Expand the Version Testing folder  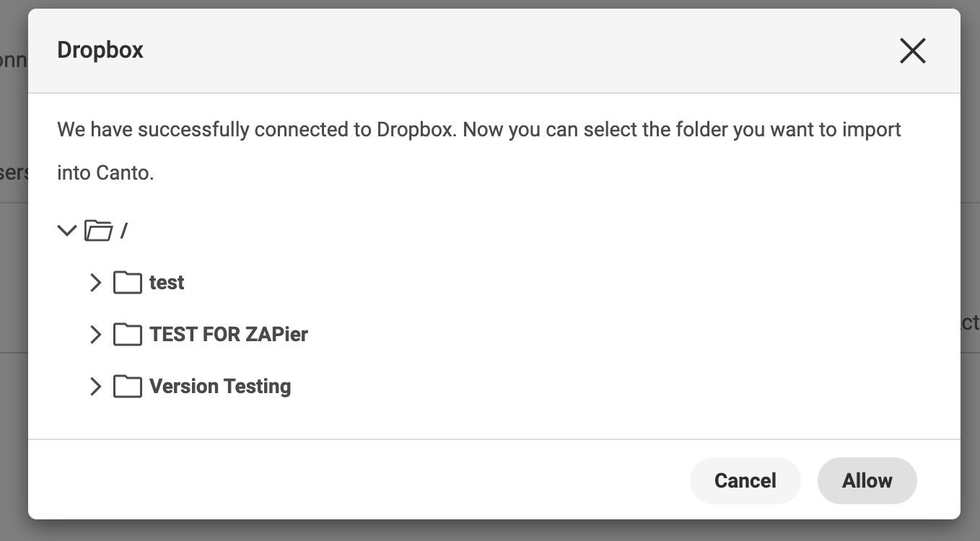tap(95, 387)
